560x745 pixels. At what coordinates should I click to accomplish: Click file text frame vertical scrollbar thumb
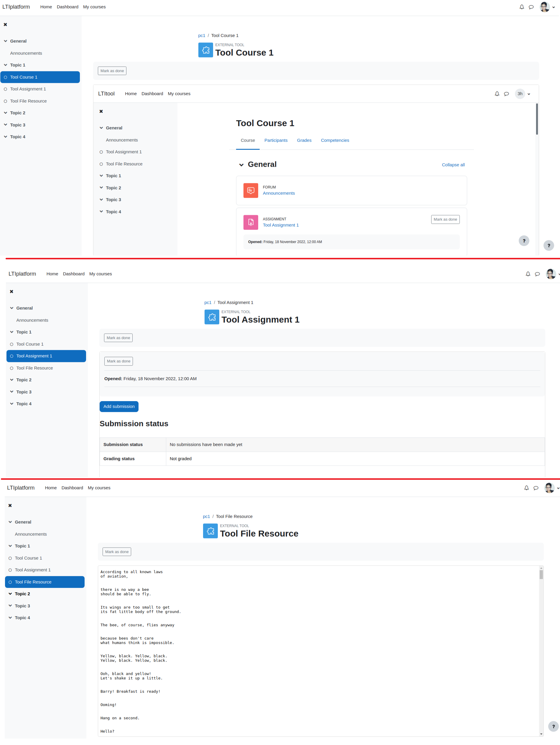pos(541,575)
